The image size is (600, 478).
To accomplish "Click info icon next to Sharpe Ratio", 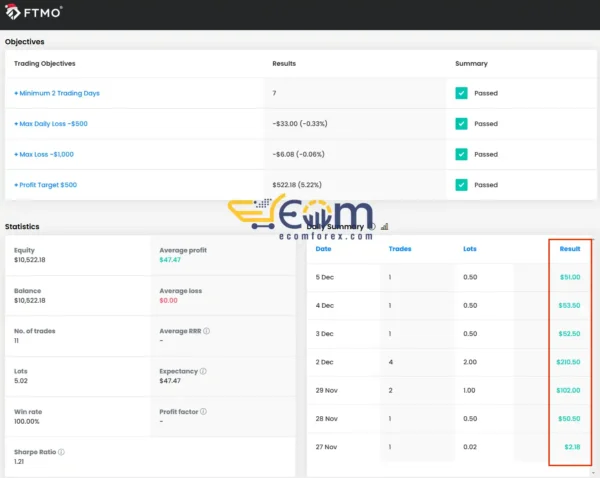I will point(61,452).
